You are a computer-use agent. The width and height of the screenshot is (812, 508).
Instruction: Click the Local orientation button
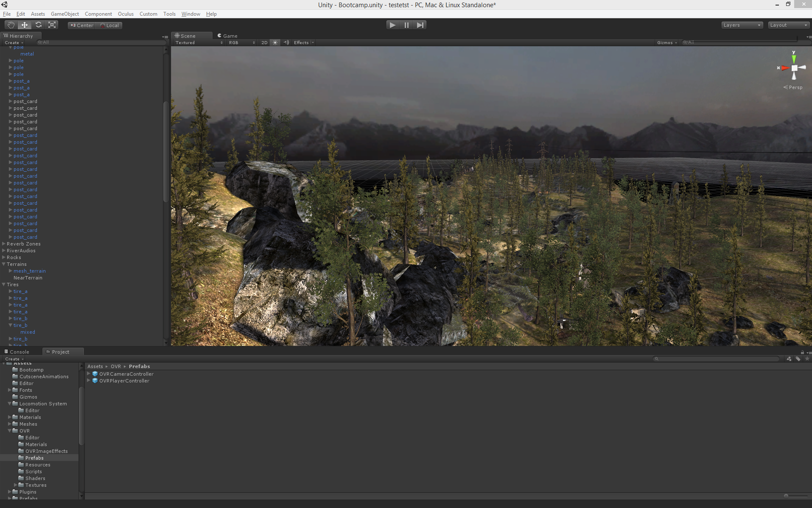pos(109,25)
